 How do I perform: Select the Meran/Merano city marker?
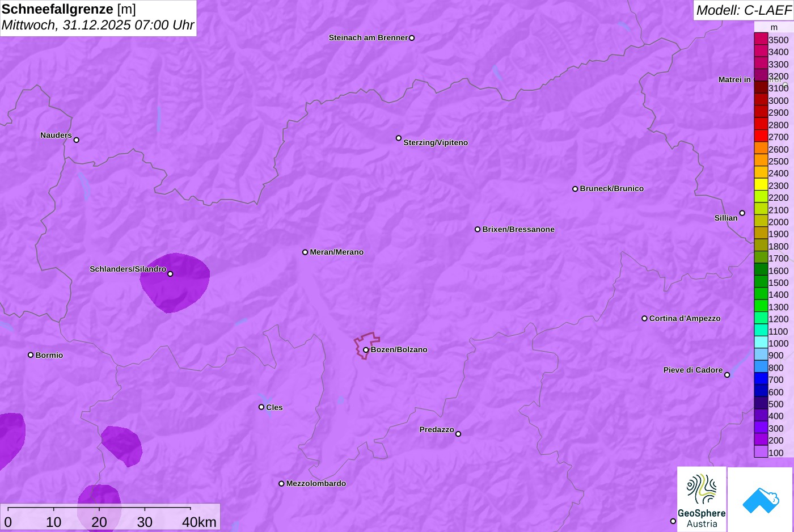[305, 252]
